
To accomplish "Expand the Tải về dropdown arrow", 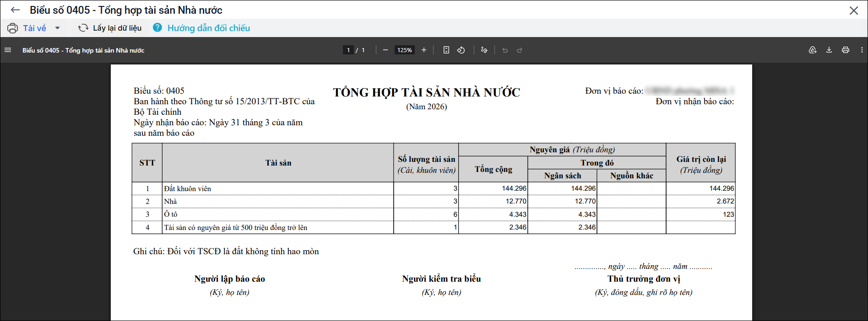I will (x=58, y=28).
